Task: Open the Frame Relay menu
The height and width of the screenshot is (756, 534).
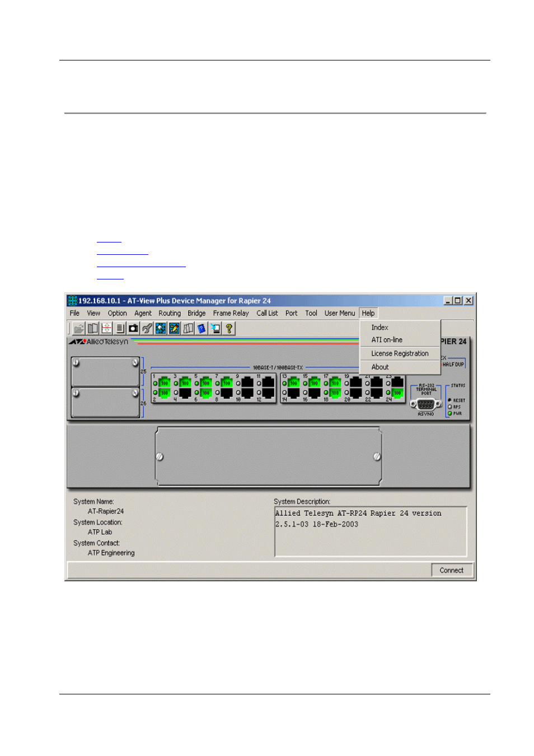Action: pyautogui.click(x=231, y=313)
